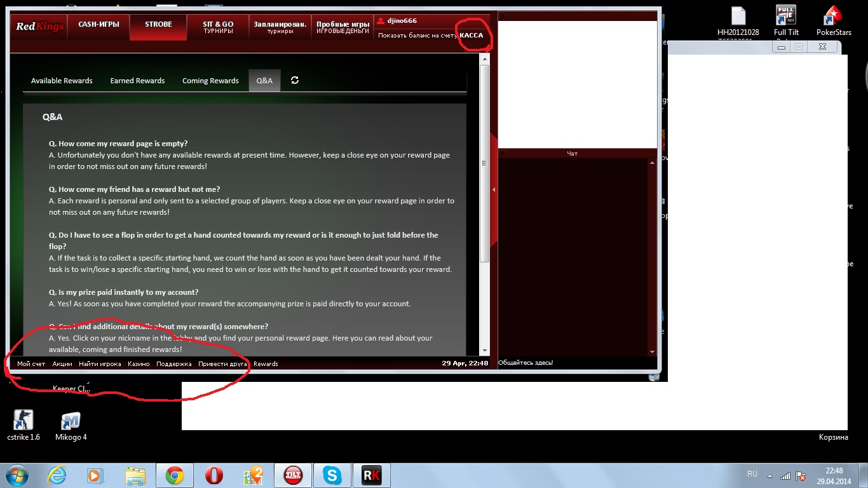The height and width of the screenshot is (488, 868).
Task: Open the Full Tilt Poker desktop shortcut
Action: pos(786,20)
